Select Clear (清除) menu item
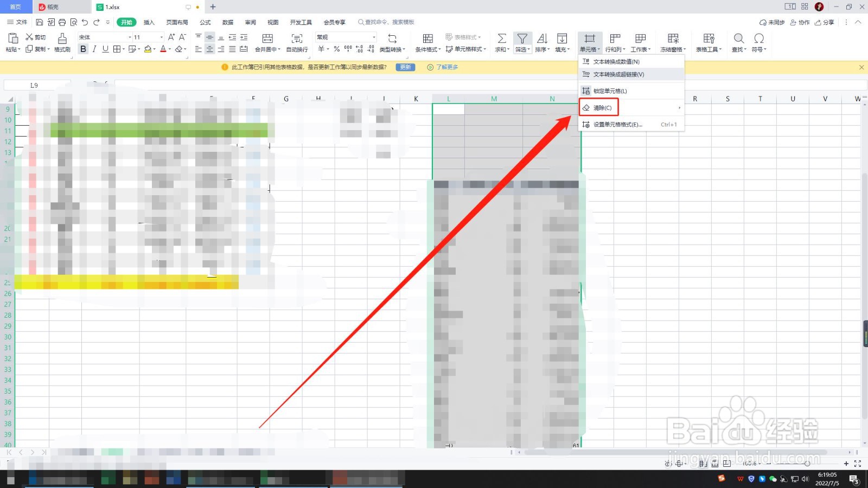Screen dimensions: 868x488 [631, 108]
